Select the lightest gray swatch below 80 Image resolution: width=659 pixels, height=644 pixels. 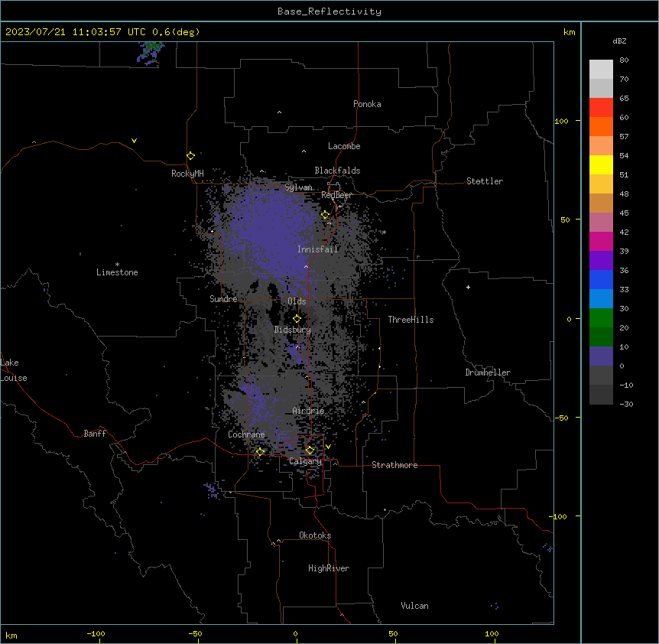601,70
